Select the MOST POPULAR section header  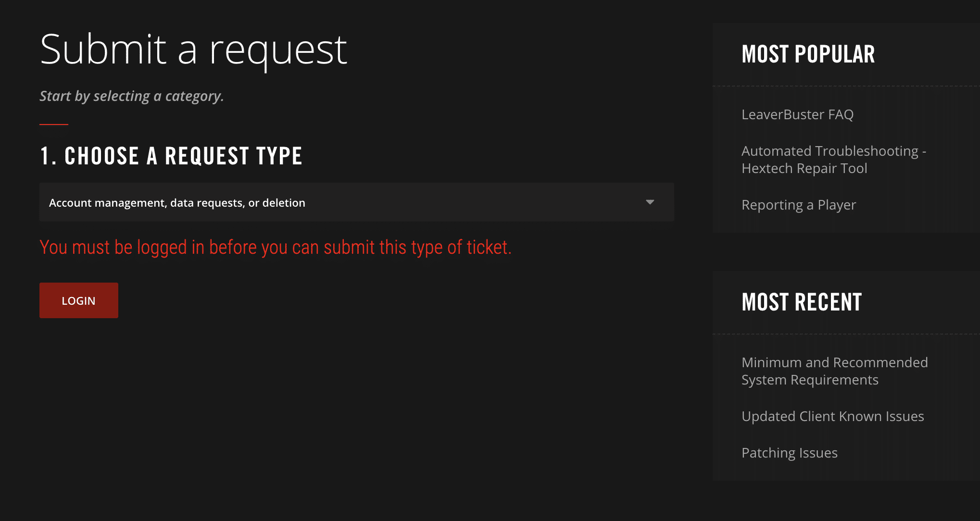click(808, 53)
